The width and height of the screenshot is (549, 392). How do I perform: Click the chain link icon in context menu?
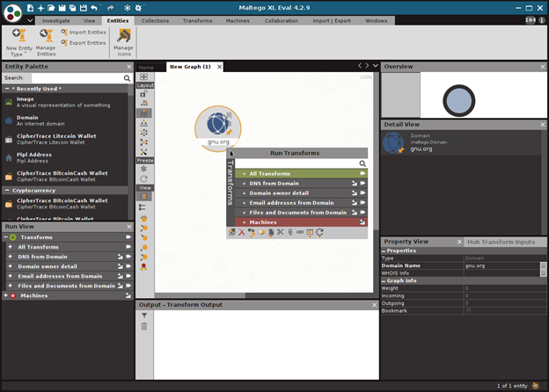click(300, 232)
